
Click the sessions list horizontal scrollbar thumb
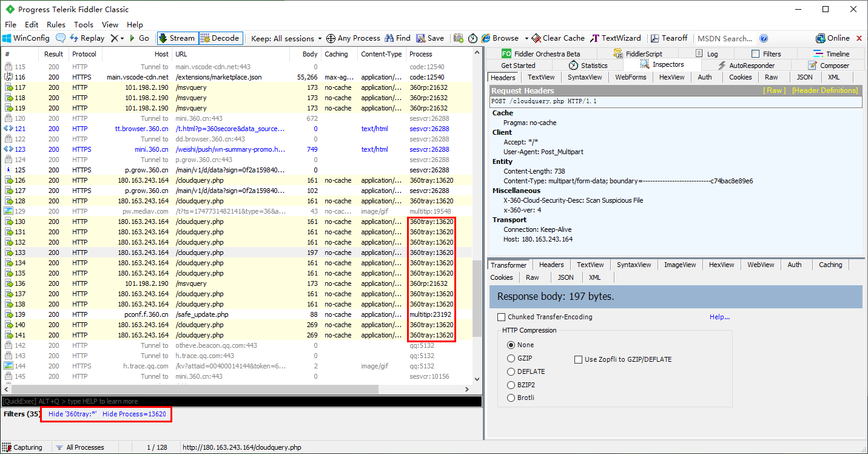point(194,389)
